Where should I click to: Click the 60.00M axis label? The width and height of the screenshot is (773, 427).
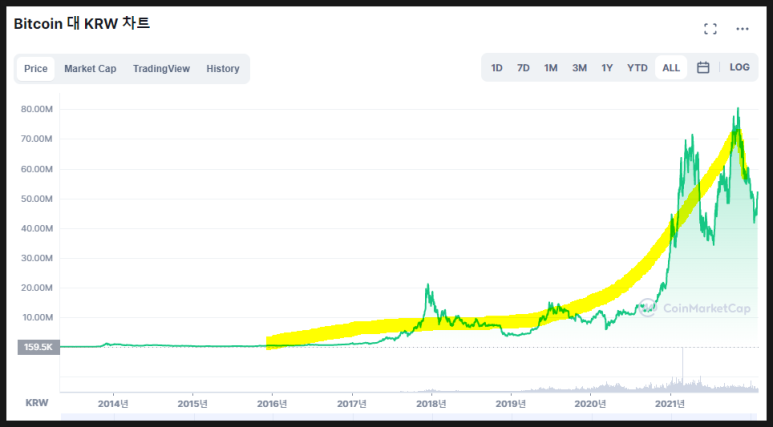pos(36,169)
